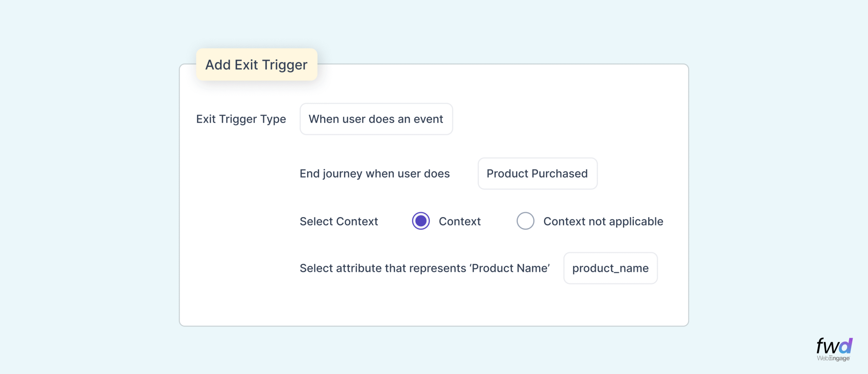Screen dimensions: 868x374
Task: Open the product_name attribute dropdown
Action: pyautogui.click(x=610, y=268)
